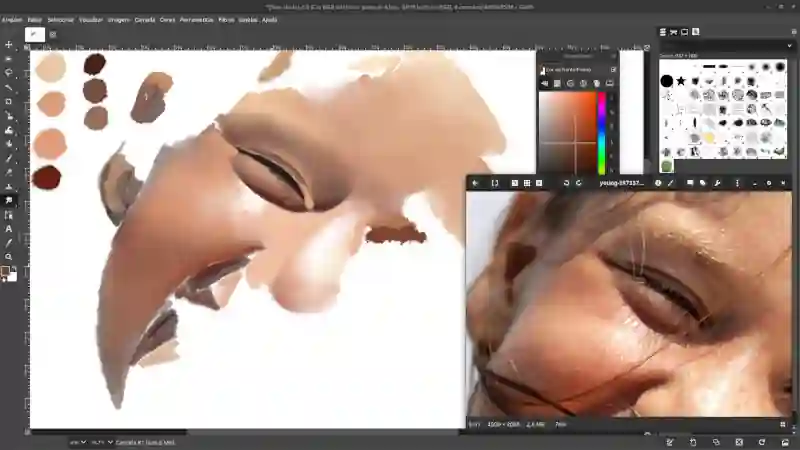Toggle the checkbox in the color panel header

click(614, 69)
